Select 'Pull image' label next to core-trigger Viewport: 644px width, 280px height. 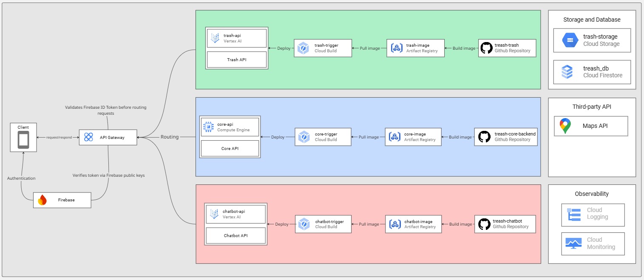pyautogui.click(x=369, y=137)
